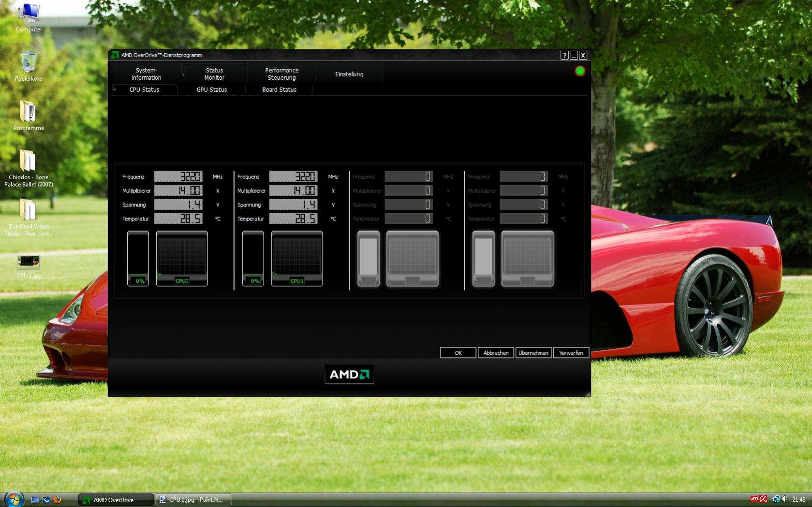
Task: Click the CPU0 usage history graph
Action: click(x=182, y=258)
